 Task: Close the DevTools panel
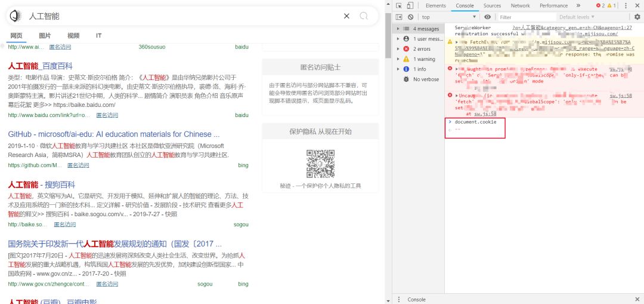637,6
